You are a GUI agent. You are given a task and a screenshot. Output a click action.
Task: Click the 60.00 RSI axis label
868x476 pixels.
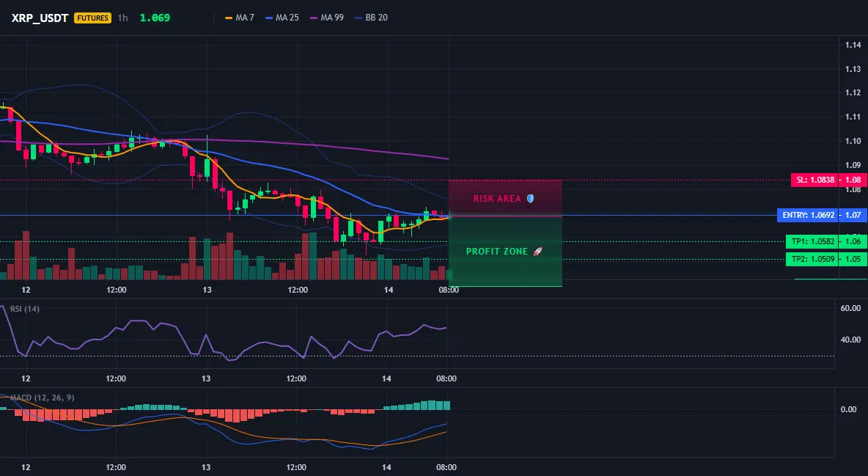click(851, 308)
